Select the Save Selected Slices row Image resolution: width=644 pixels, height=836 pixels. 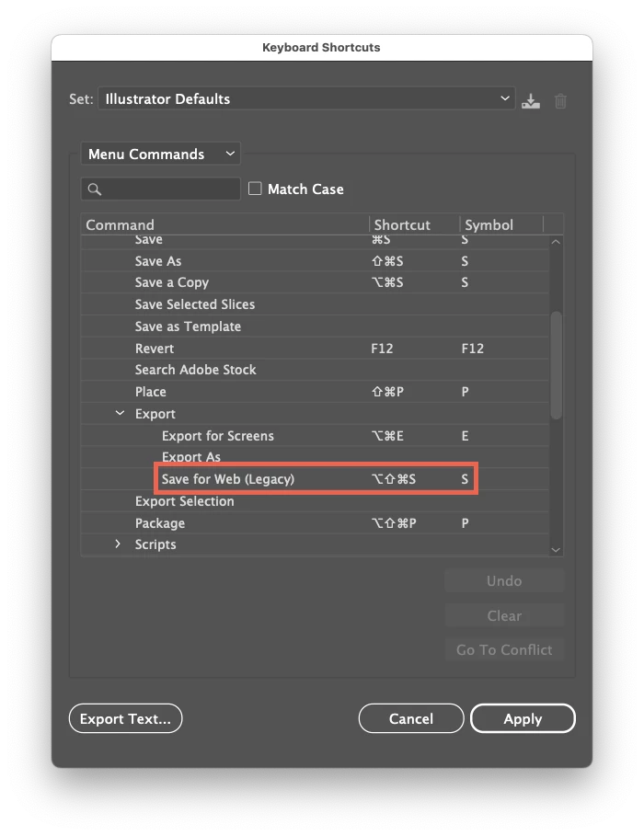[x=315, y=303]
